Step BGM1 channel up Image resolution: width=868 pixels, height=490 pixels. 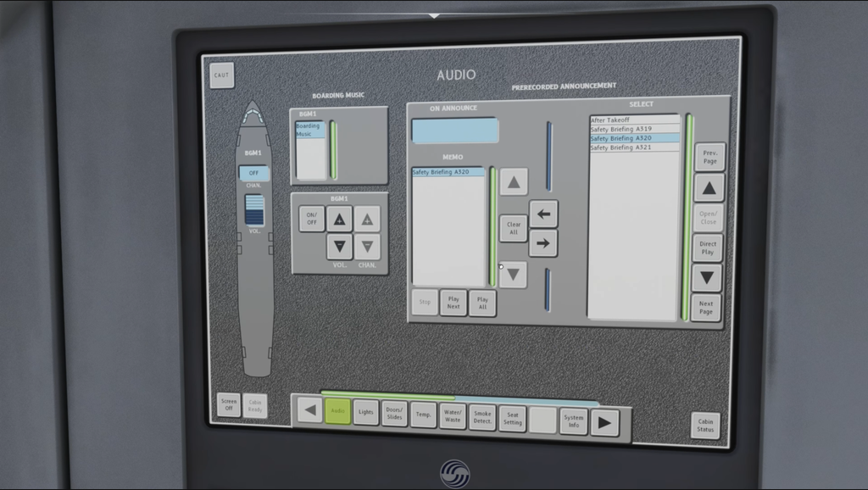pos(367,220)
